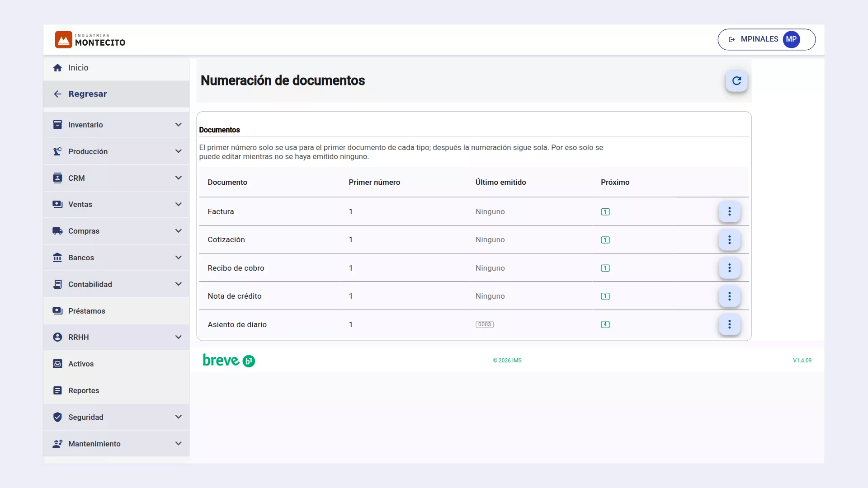This screenshot has height=488, width=868.
Task: Click the Documentos section title
Action: [x=219, y=130]
